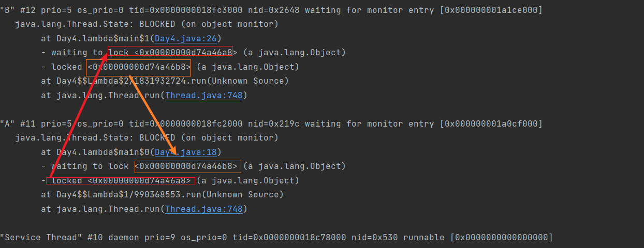
Task: Click orange-boxed waiting address in thread A
Action: [187, 166]
